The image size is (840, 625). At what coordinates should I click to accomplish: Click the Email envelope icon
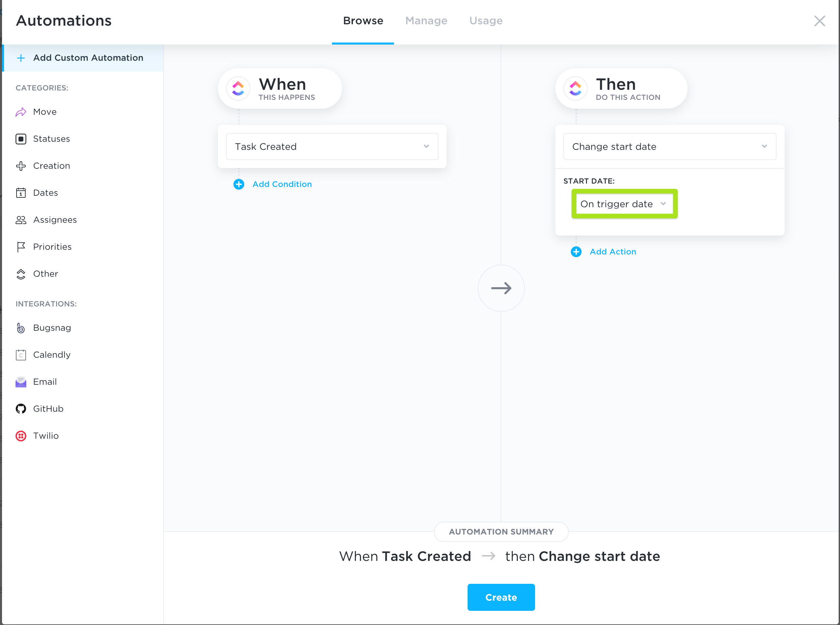click(21, 382)
